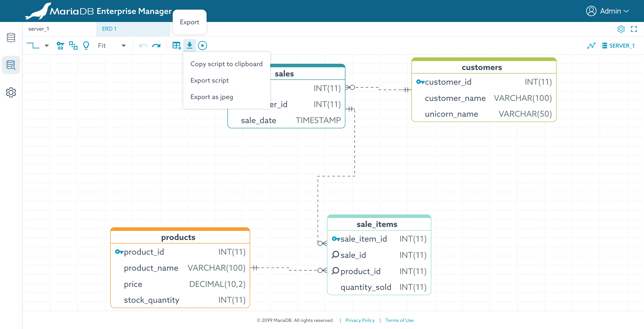
Task: Choose Export as jpeg
Action: [212, 97]
